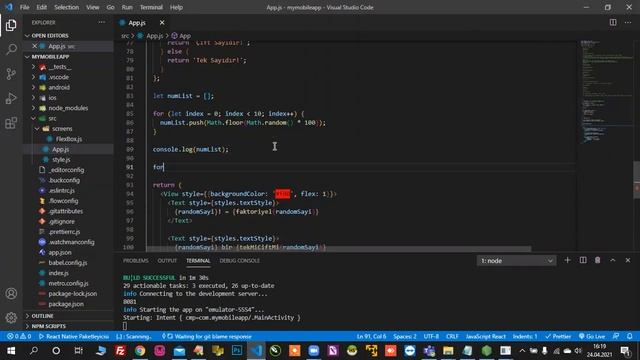Click errors and warnings status indicator
This screenshot has width=640, height=360.
pos(19,336)
